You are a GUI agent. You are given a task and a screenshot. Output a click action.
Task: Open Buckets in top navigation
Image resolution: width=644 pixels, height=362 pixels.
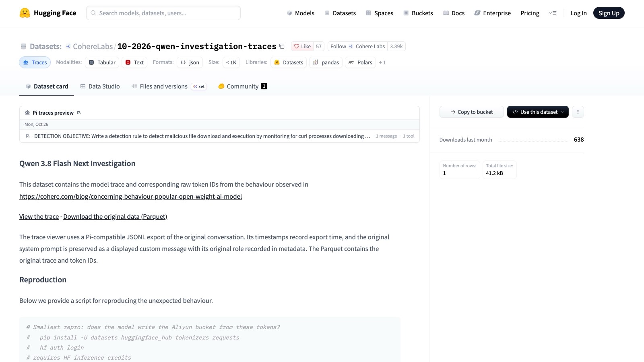(x=418, y=13)
